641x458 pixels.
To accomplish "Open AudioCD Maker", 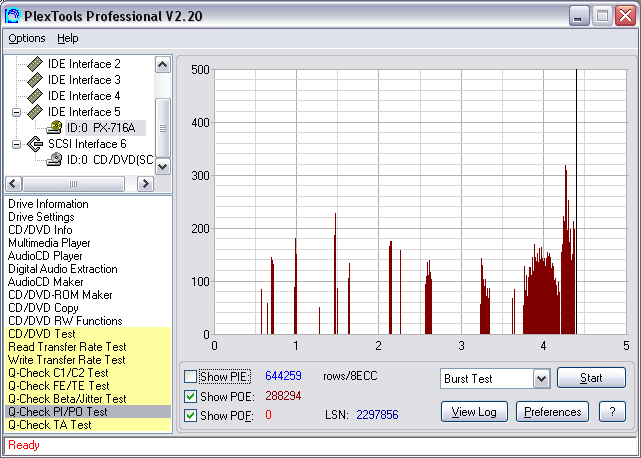I will click(45, 282).
